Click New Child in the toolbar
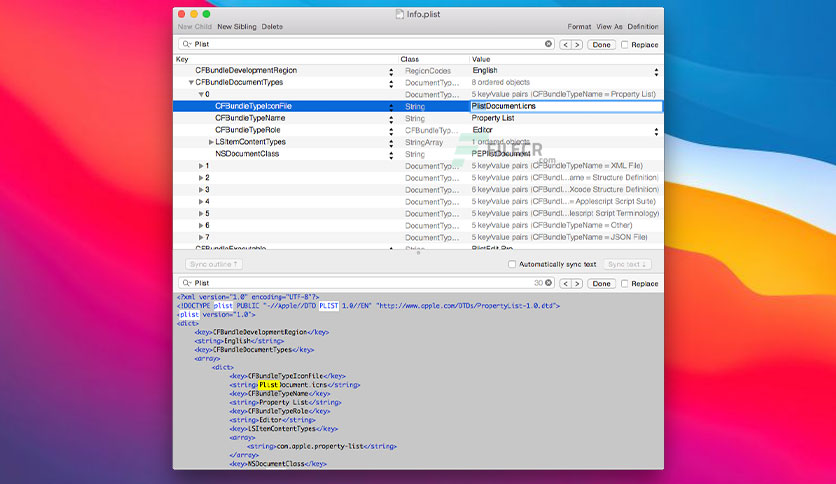This screenshot has height=484, width=836. coord(195,27)
